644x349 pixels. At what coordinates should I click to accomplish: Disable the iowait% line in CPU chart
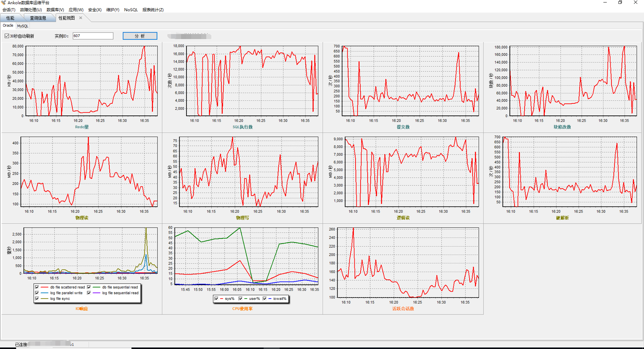265,299
